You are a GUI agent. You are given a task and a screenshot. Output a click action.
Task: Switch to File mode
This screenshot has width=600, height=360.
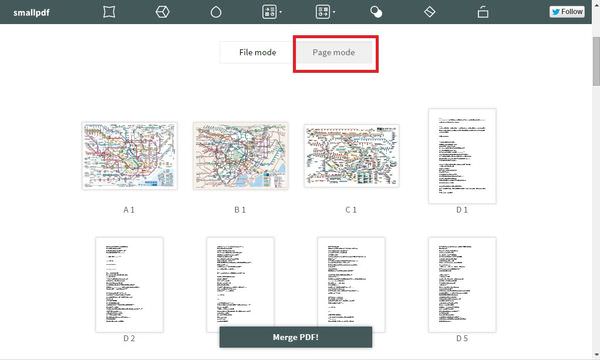258,52
